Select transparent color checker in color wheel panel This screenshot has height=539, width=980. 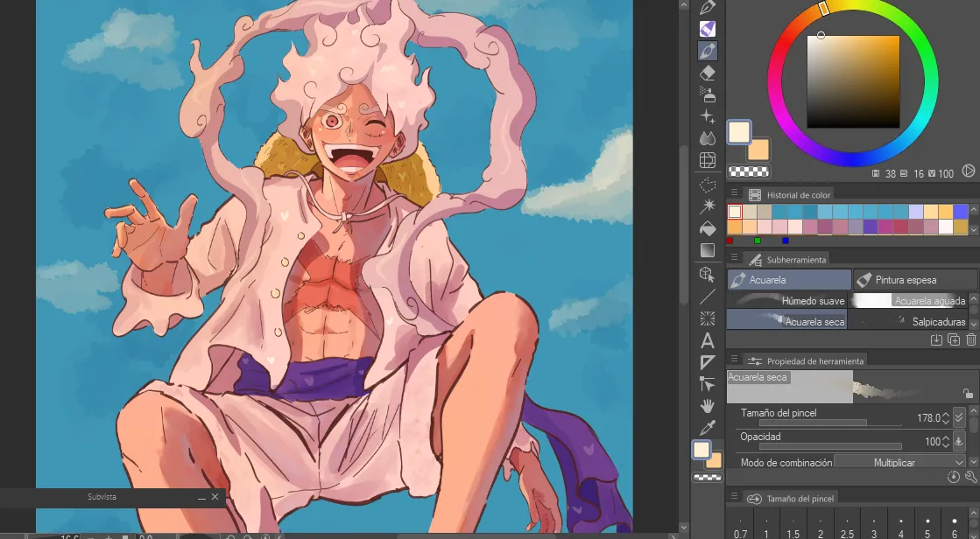[749, 171]
